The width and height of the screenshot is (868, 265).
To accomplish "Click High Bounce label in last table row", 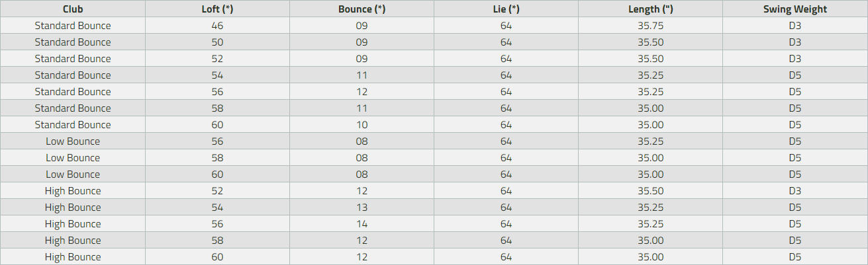I will point(73,257).
